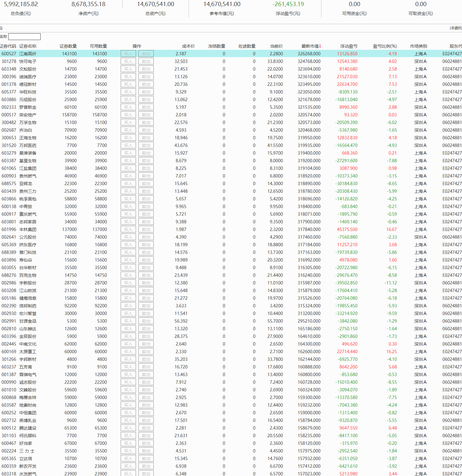The height and width of the screenshot is (476, 462).
Task: Click 买入 for 甘源食品
Action: pyautogui.click(x=128, y=321)
